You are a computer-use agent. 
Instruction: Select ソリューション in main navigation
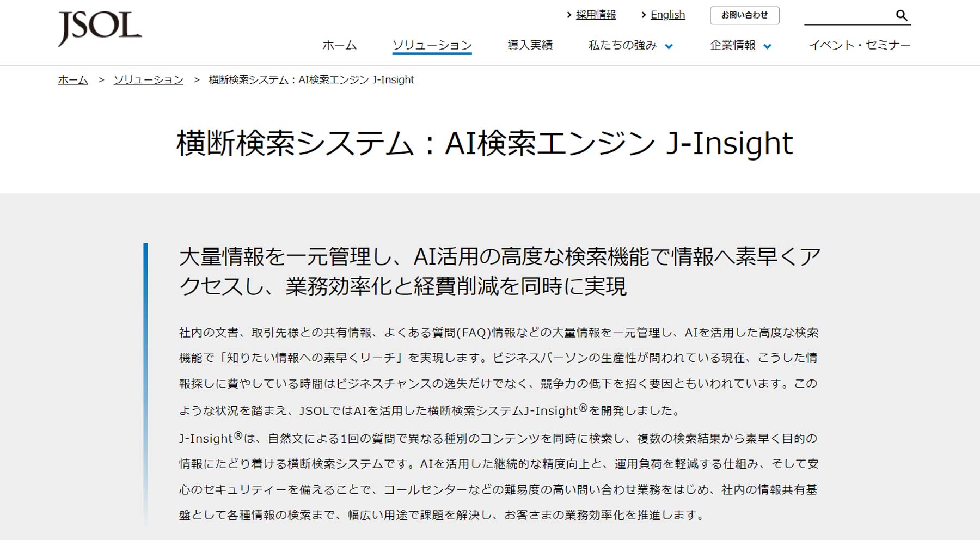[432, 45]
